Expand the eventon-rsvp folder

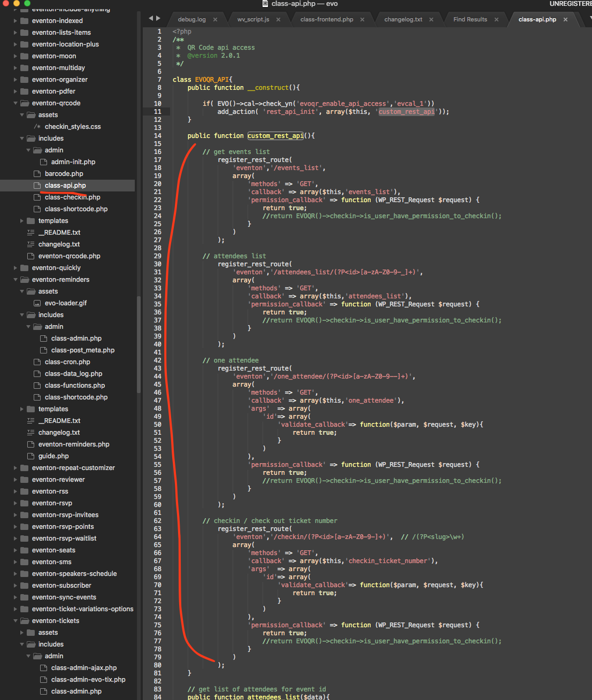point(16,503)
